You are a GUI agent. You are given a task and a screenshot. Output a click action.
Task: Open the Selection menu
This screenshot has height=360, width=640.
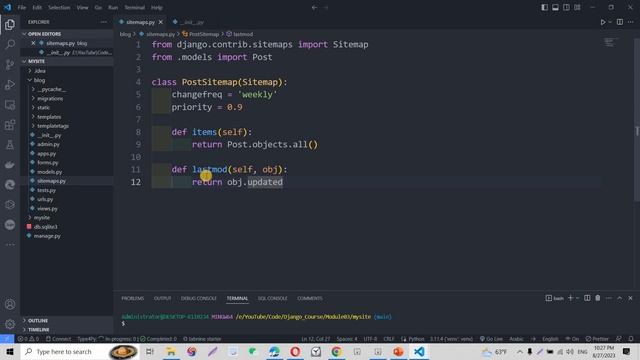tap(59, 7)
